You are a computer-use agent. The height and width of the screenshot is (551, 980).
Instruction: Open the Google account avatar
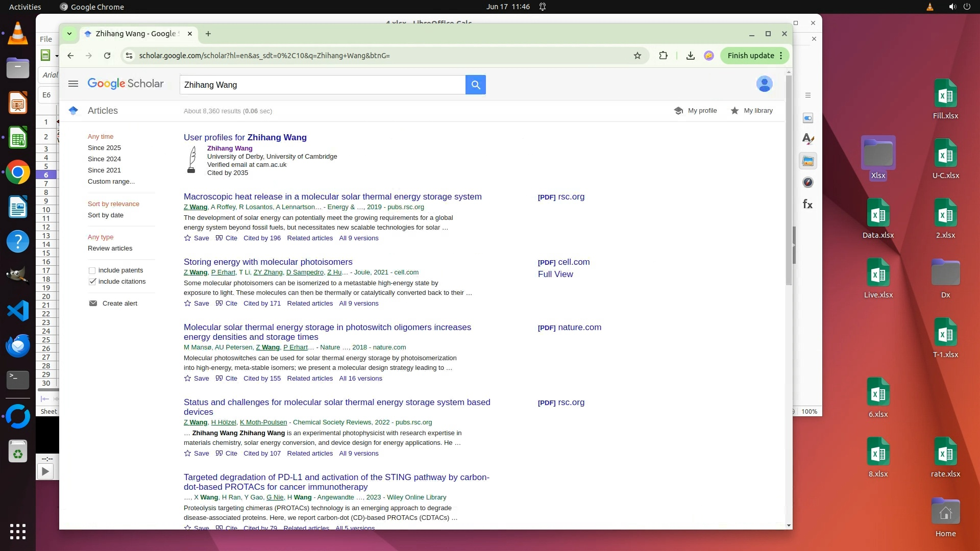pyautogui.click(x=764, y=84)
